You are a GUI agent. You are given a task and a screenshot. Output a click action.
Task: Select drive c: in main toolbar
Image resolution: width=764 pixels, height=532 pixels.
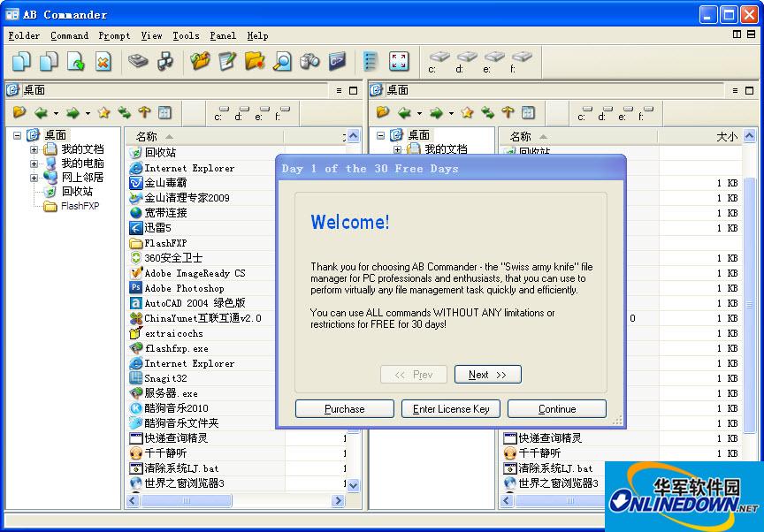point(439,62)
